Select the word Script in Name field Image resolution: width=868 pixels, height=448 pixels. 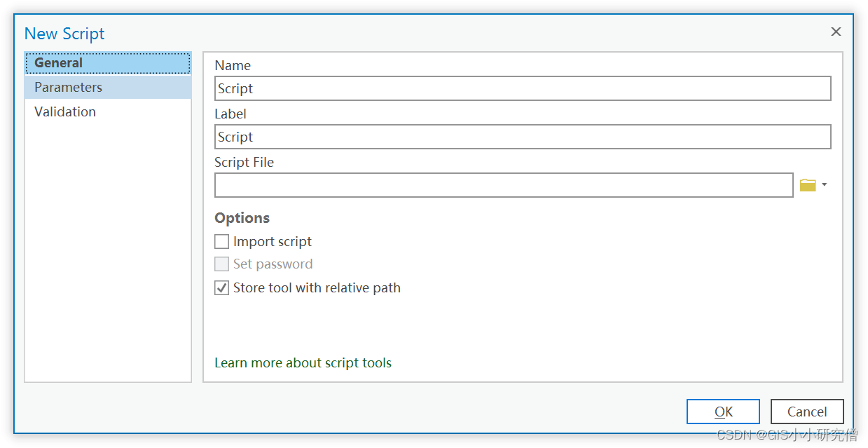pyautogui.click(x=235, y=88)
